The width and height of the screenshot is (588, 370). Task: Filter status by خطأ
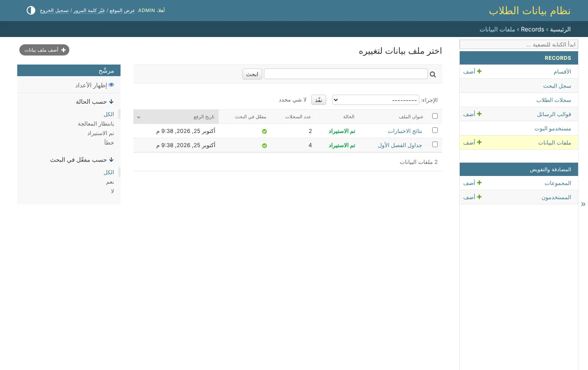109,142
